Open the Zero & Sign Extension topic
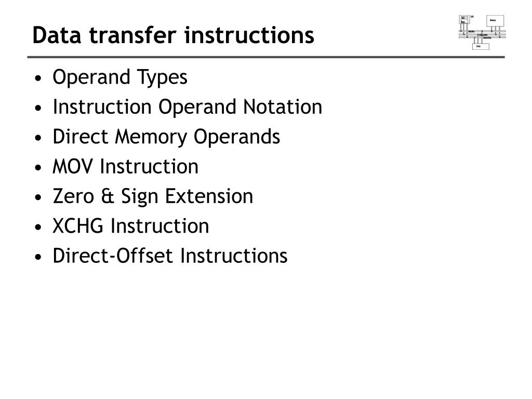 coord(153,197)
